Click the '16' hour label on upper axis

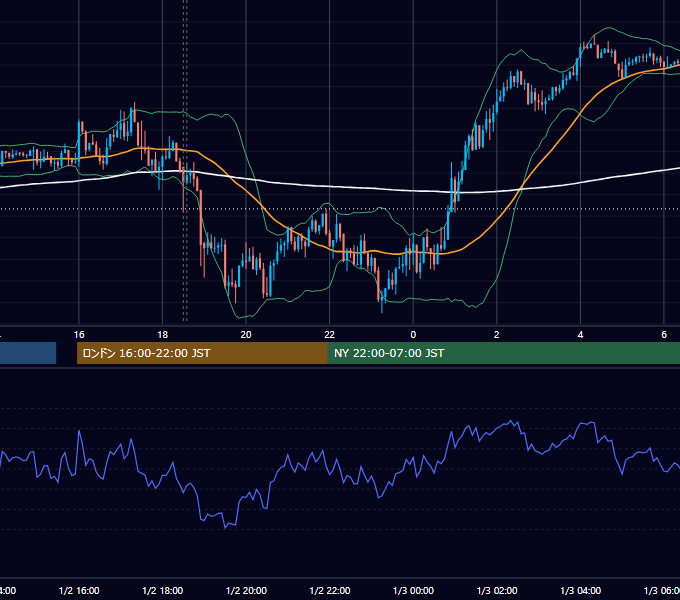click(x=79, y=335)
